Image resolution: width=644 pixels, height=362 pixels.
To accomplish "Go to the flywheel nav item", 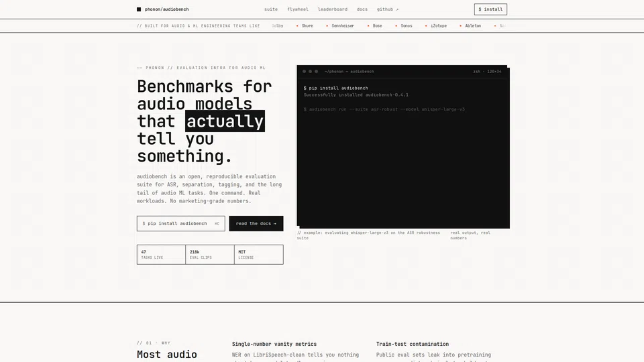I will click(x=298, y=9).
